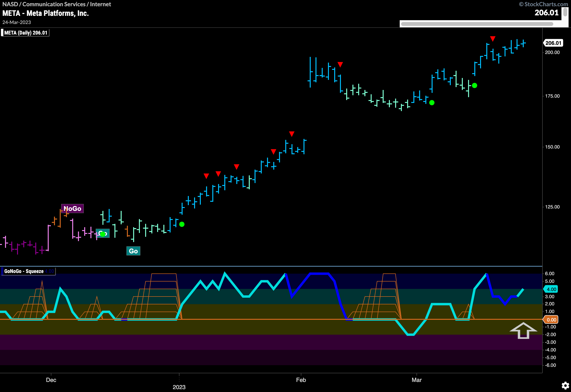Click the NASD breadcrumb text
The image size is (571, 392).
(x=10, y=4)
